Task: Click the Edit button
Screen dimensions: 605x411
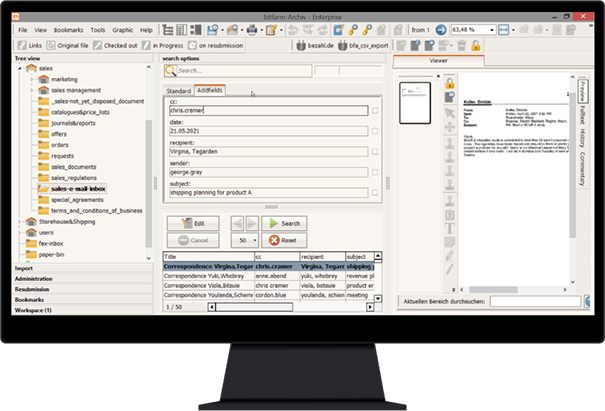Action: click(193, 223)
